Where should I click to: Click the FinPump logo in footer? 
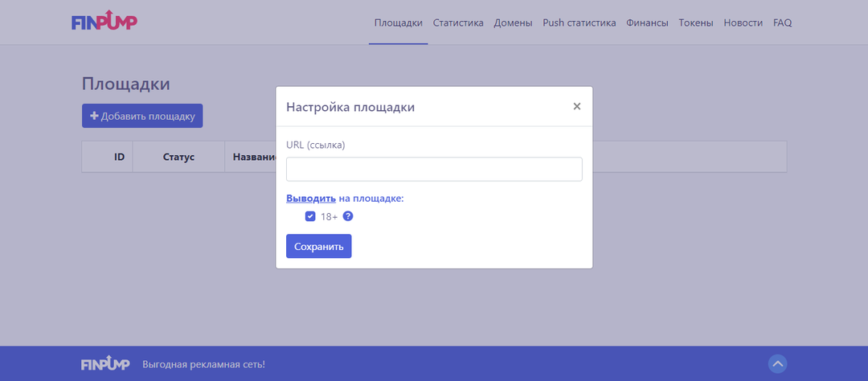coord(105,364)
